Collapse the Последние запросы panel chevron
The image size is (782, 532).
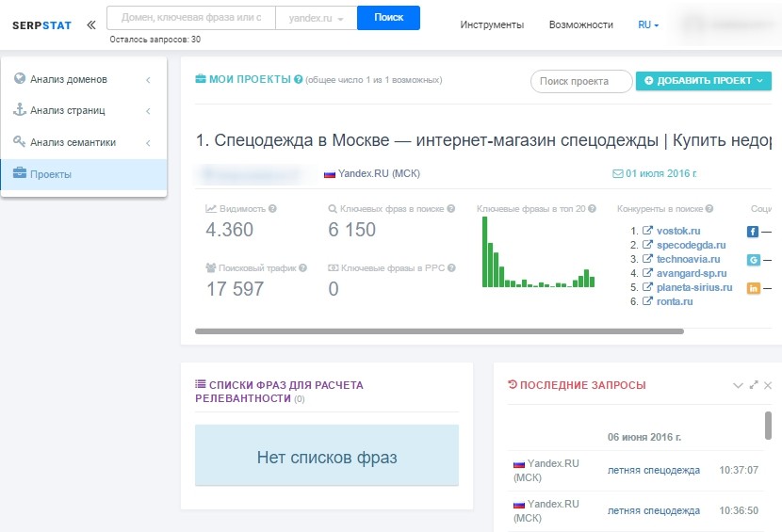click(x=738, y=385)
